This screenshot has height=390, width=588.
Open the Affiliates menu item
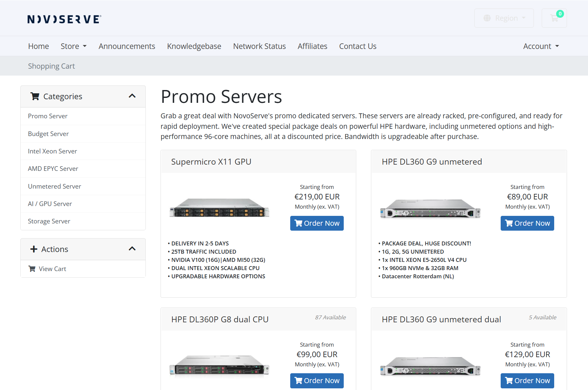312,46
